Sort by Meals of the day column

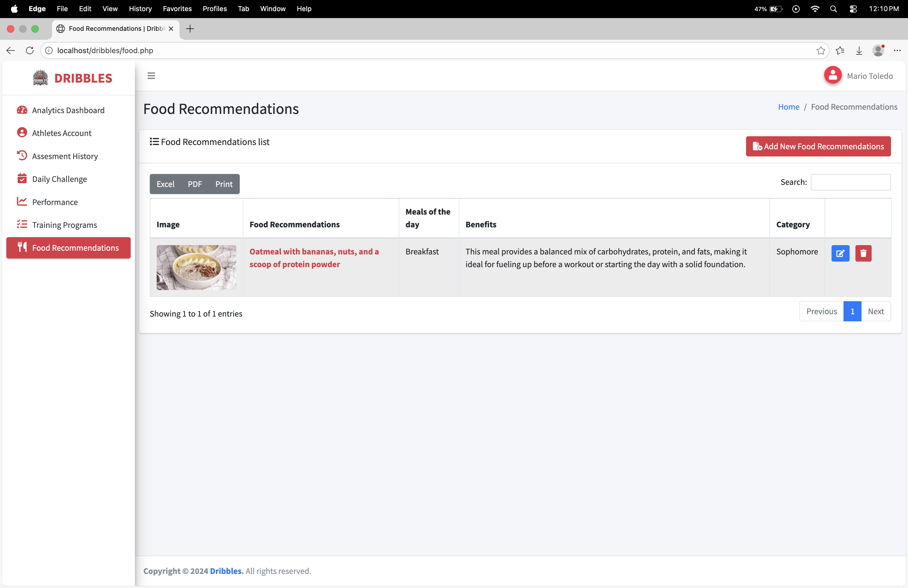pyautogui.click(x=428, y=218)
